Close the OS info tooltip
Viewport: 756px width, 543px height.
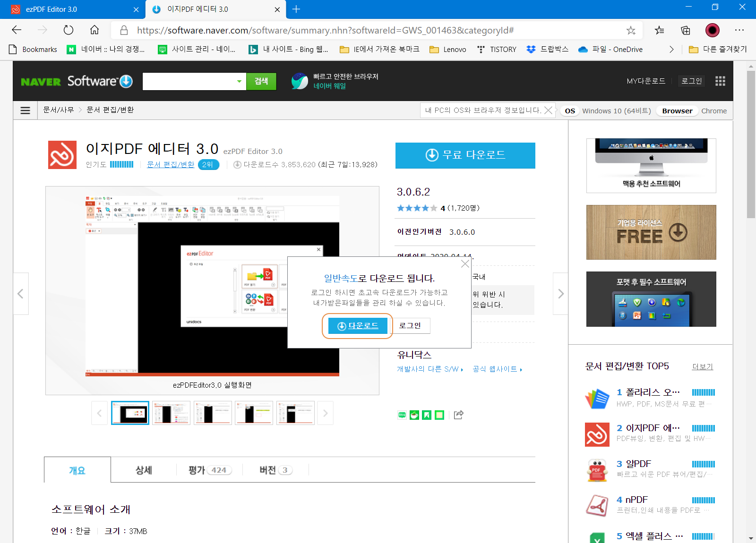tap(548, 110)
